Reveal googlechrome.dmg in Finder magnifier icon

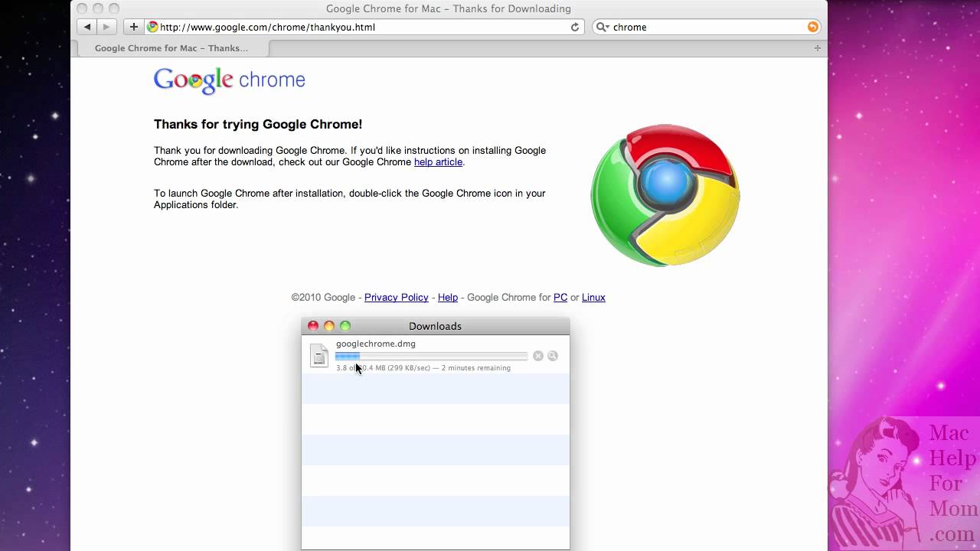pyautogui.click(x=553, y=356)
